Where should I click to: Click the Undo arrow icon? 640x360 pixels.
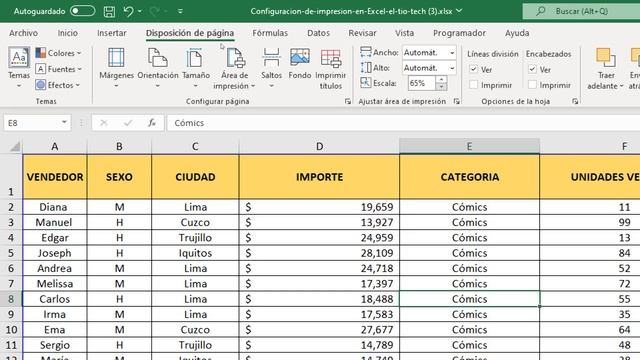click(128, 11)
